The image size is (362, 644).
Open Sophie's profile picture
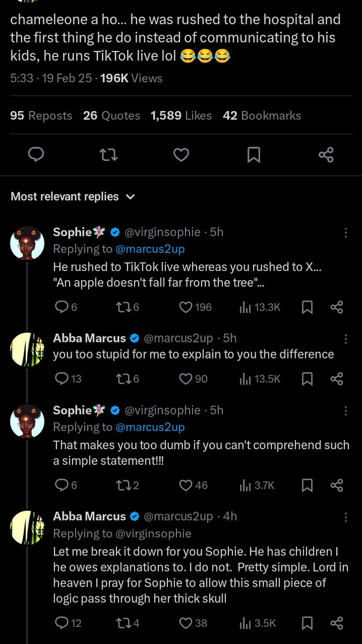click(x=27, y=243)
